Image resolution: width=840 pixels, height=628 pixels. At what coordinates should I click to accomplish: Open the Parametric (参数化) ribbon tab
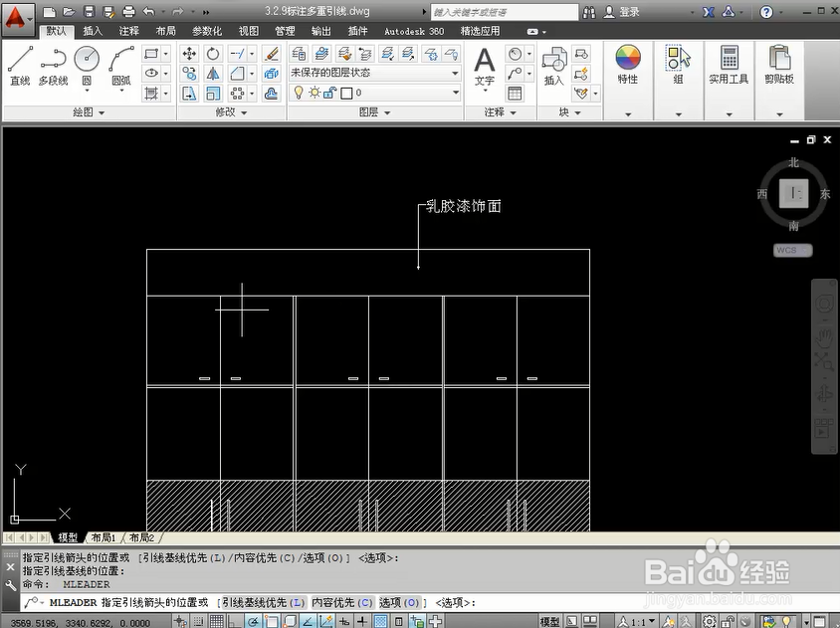pyautogui.click(x=207, y=31)
